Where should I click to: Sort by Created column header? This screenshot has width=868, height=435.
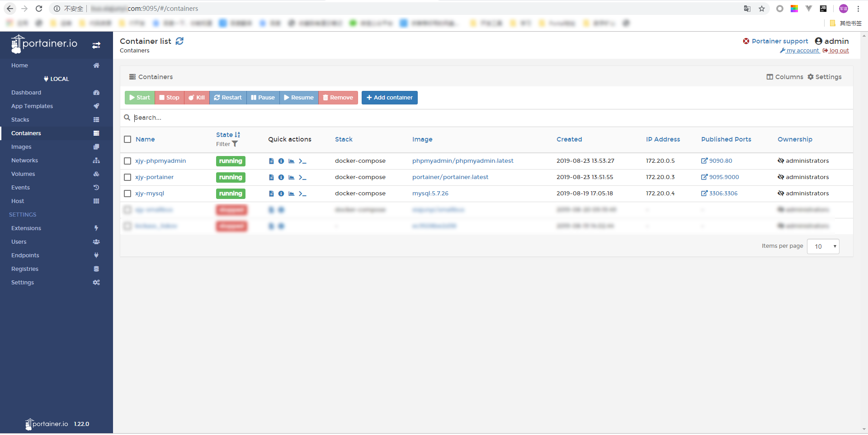[569, 139]
